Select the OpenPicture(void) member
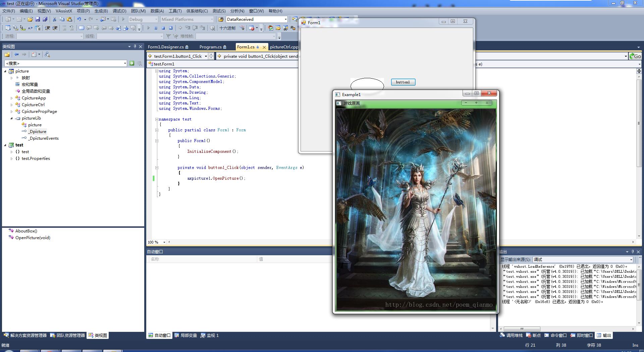Screen dimensions: 644x352 33,238
